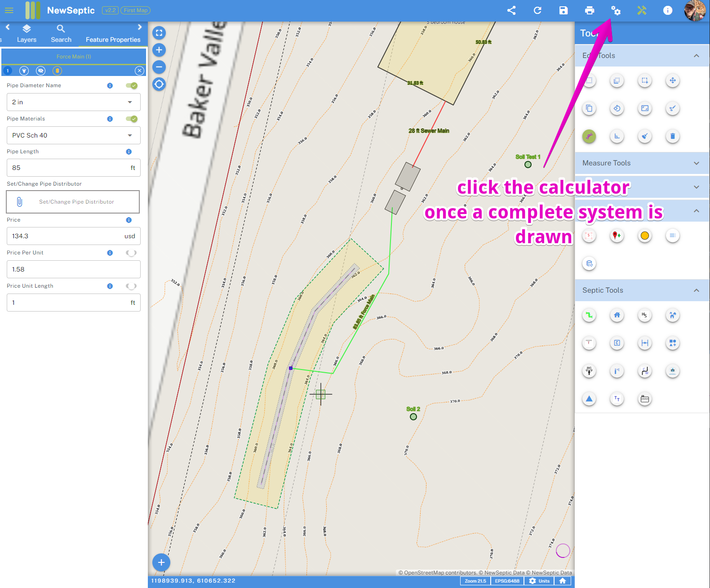Click the trash delete icon in Edit Tools

672,136
